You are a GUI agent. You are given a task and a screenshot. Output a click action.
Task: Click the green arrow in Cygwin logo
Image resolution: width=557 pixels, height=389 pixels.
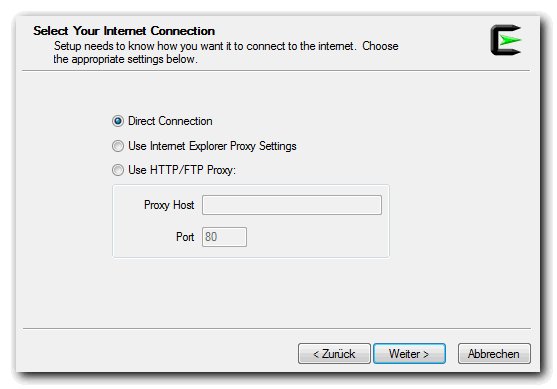[510, 40]
